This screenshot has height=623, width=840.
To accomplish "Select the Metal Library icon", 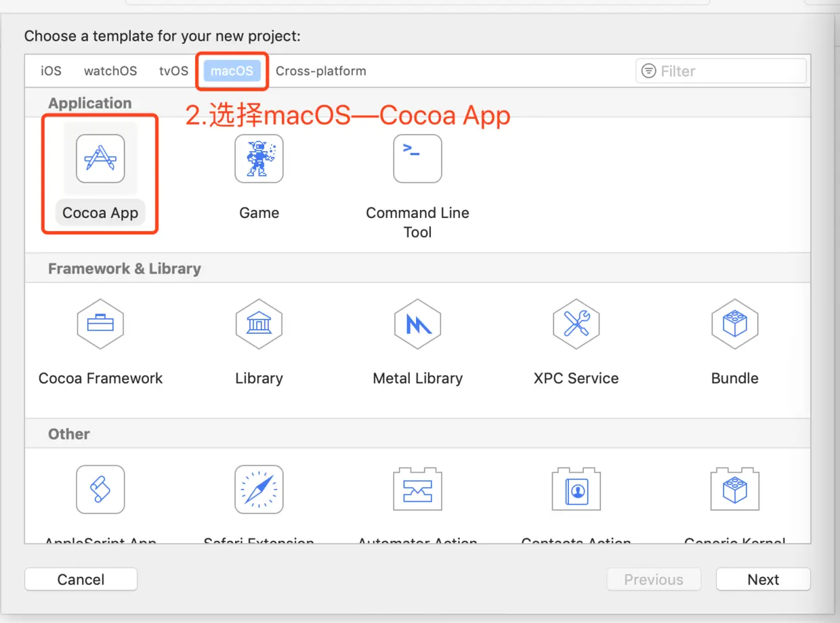I will tap(417, 324).
